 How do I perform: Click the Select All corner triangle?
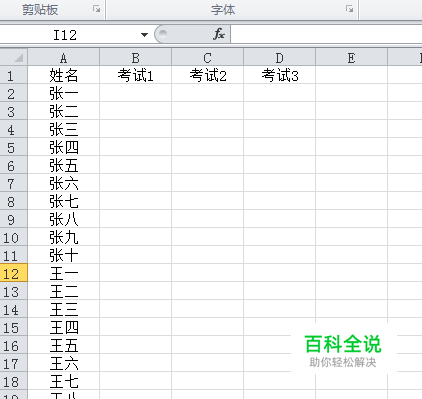coord(14,57)
